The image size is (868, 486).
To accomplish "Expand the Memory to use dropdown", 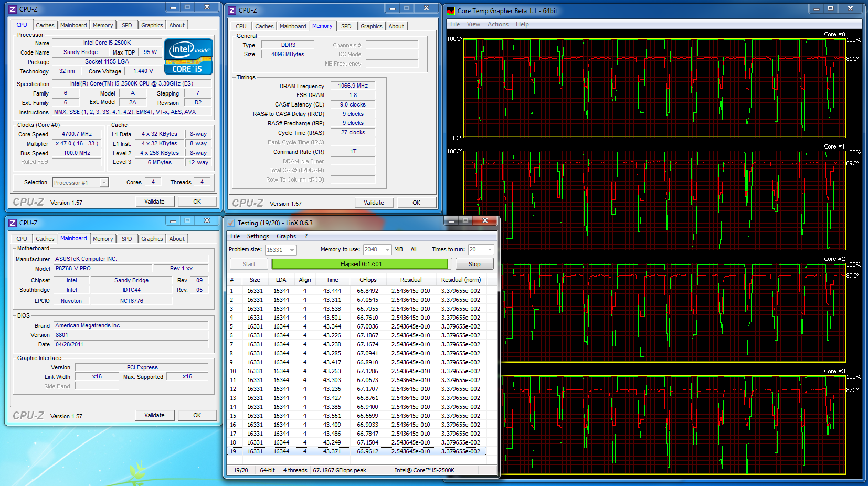I will (x=377, y=250).
